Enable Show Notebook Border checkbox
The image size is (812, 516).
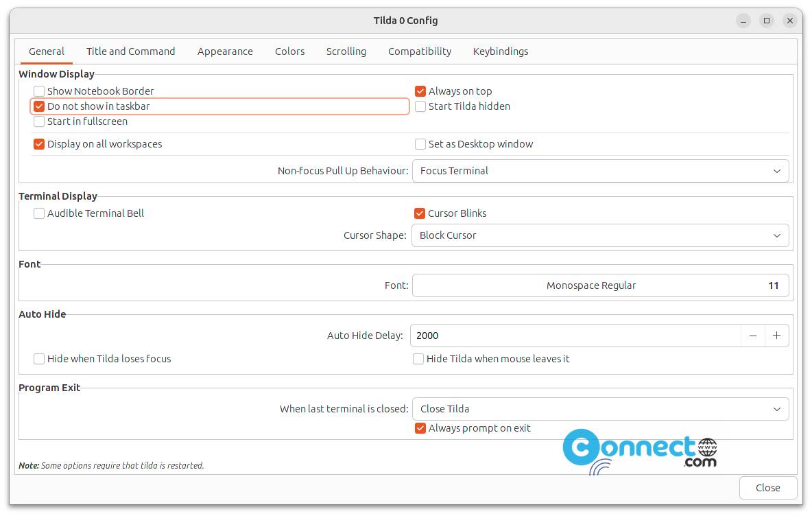(39, 91)
